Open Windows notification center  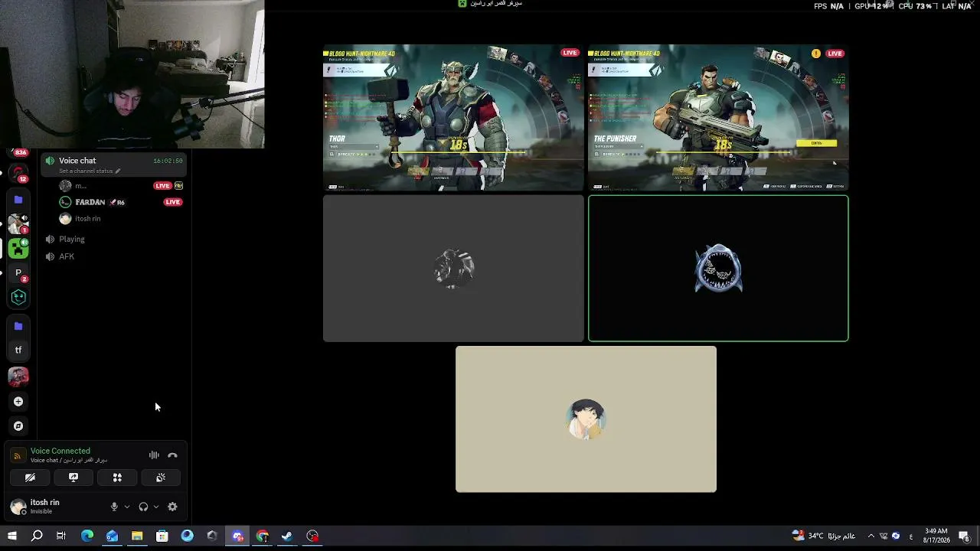coord(965,536)
